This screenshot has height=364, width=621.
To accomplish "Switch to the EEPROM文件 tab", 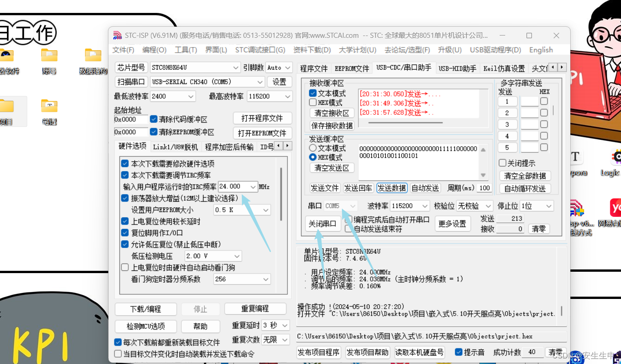I will 352,68.
